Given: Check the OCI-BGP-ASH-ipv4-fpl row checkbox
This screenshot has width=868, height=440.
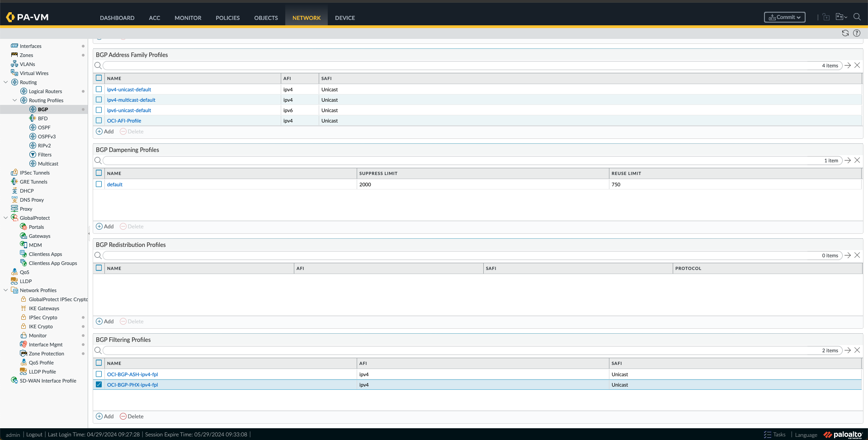Looking at the screenshot, I should pos(99,374).
